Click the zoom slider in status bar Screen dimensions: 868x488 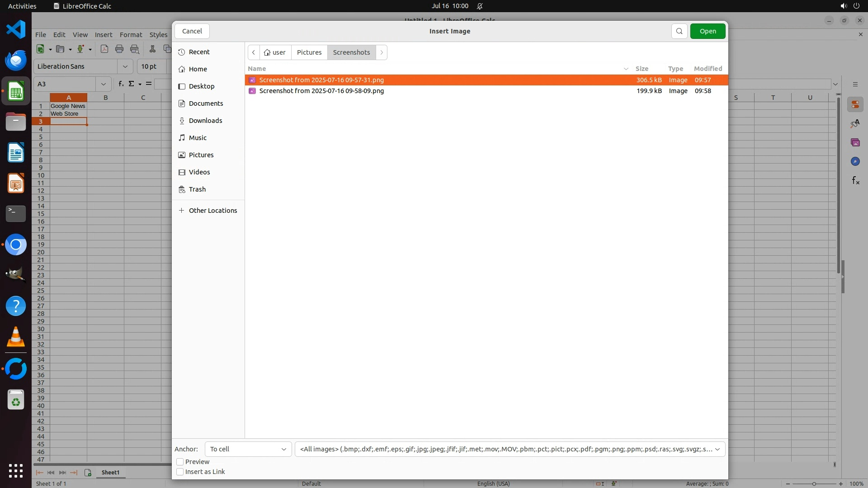click(x=814, y=484)
